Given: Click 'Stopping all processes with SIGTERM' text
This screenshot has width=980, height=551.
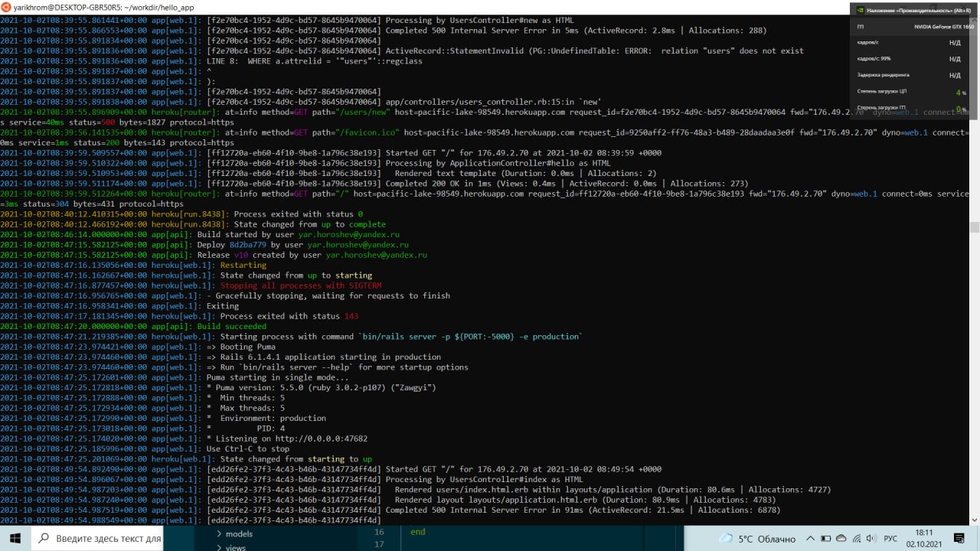Looking at the screenshot, I should coord(301,285).
